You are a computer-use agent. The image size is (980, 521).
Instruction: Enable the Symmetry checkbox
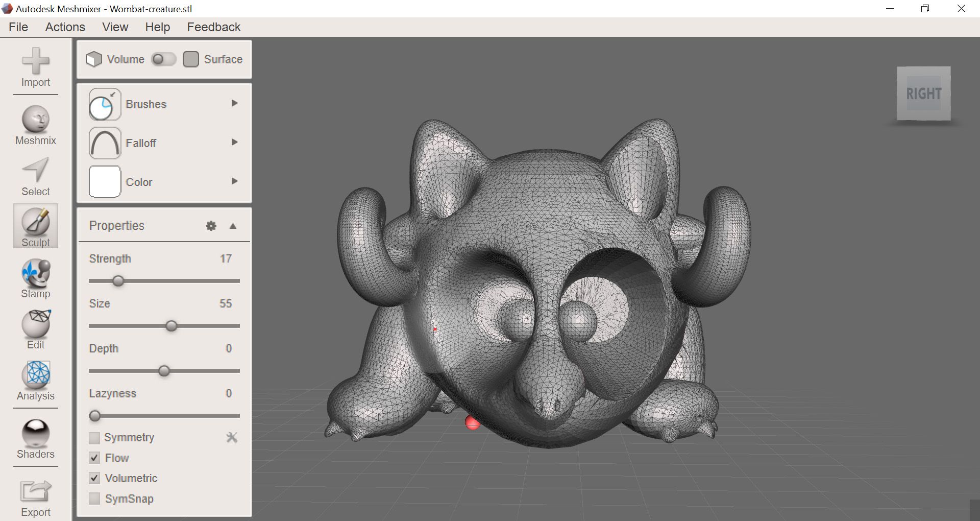pos(94,438)
